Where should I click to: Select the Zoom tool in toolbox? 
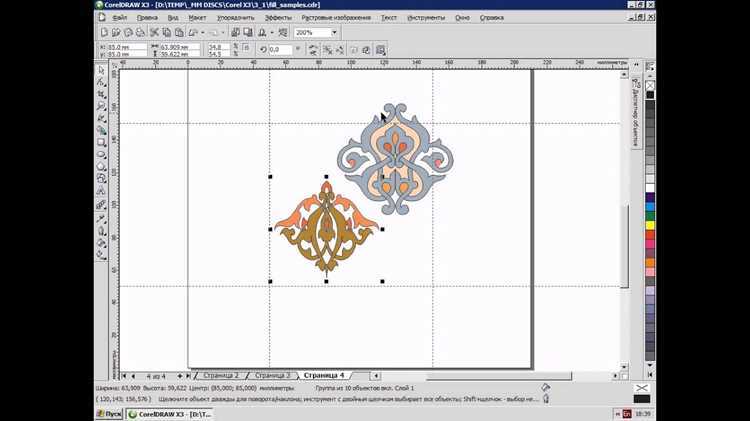(x=101, y=106)
